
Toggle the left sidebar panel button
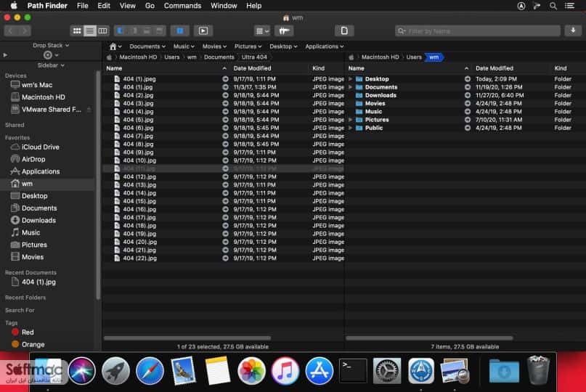[x=121, y=31]
